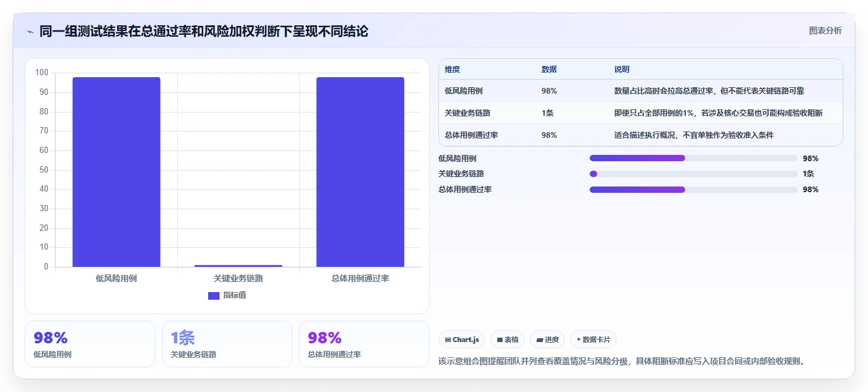
Task: Click the 1条 value beside progress bar
Action: click(809, 174)
